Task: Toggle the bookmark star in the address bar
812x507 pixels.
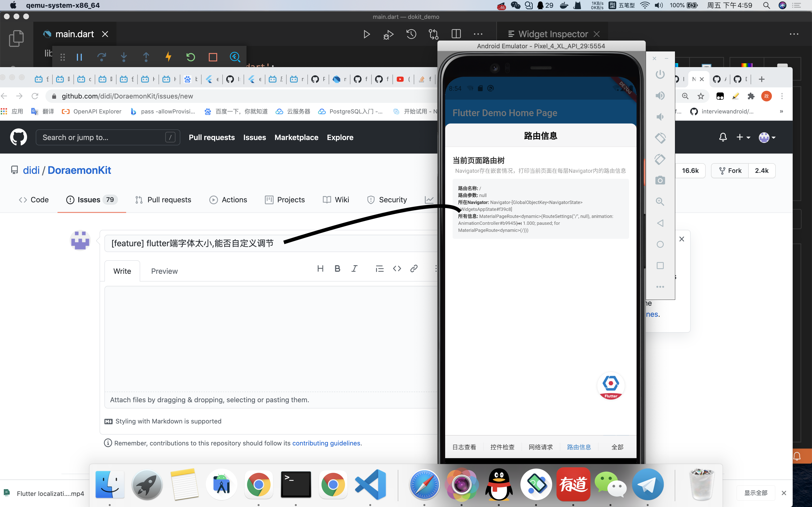Action: point(701,96)
